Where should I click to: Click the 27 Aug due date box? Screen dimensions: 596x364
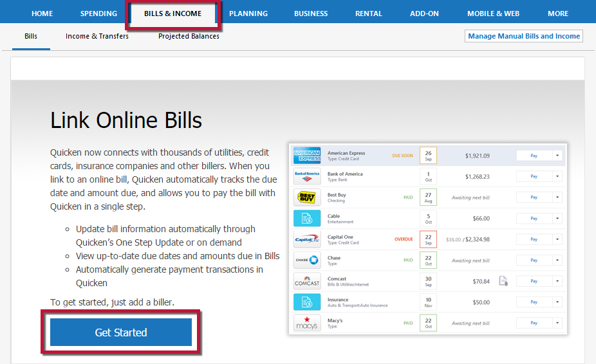point(429,197)
